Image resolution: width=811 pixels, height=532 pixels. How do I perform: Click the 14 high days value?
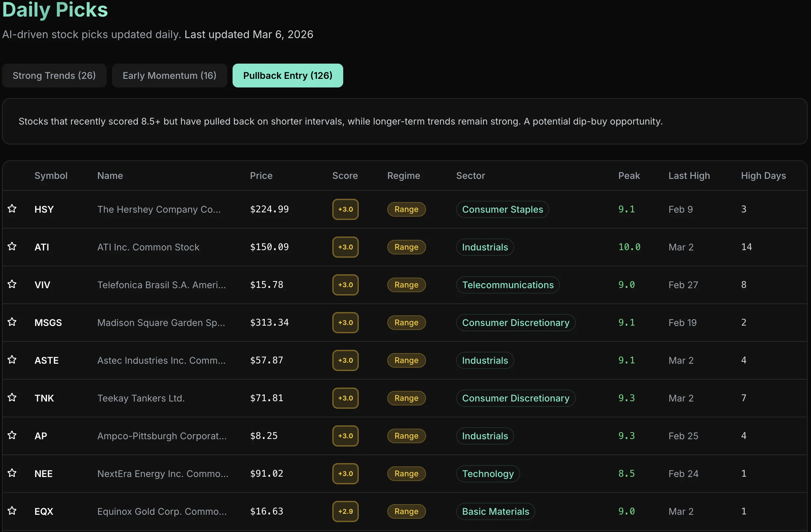point(747,247)
